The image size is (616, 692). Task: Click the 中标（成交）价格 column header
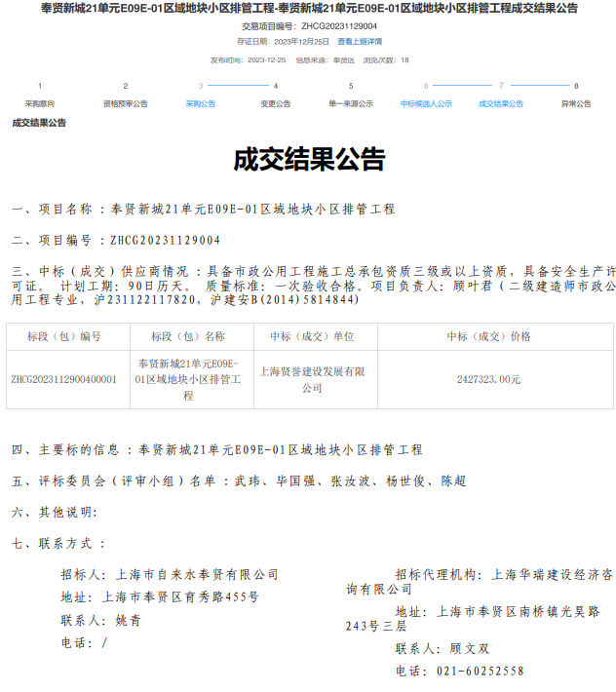click(x=488, y=336)
